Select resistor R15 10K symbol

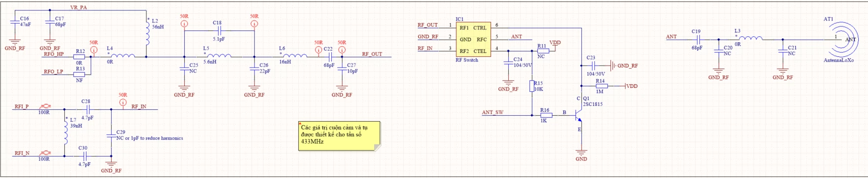pyautogui.click(x=532, y=86)
